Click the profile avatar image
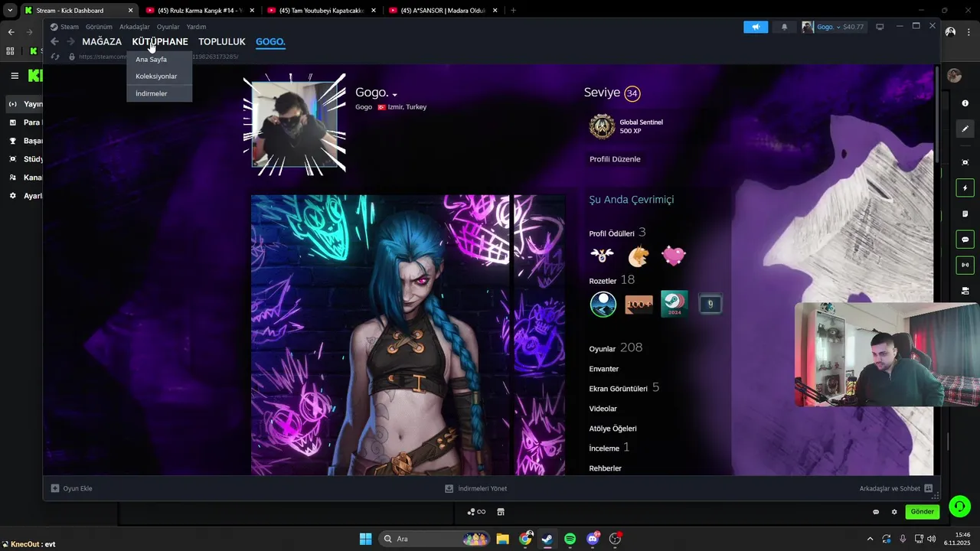 [294, 125]
